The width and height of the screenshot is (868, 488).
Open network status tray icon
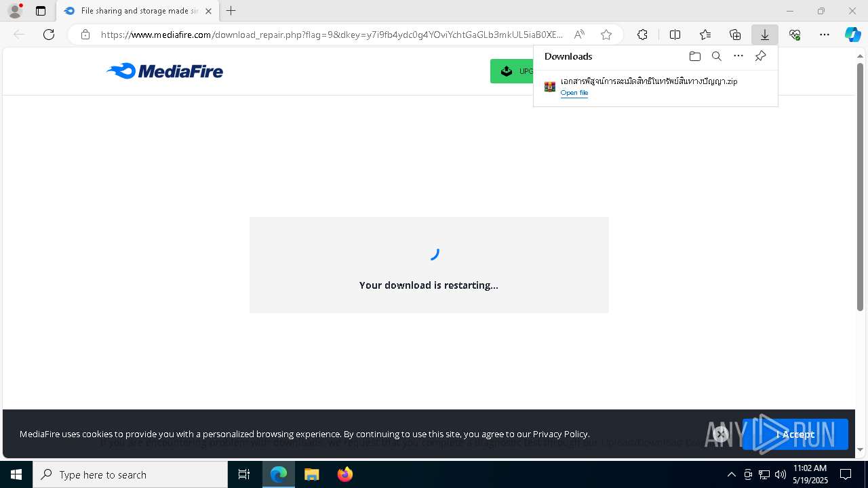click(764, 474)
